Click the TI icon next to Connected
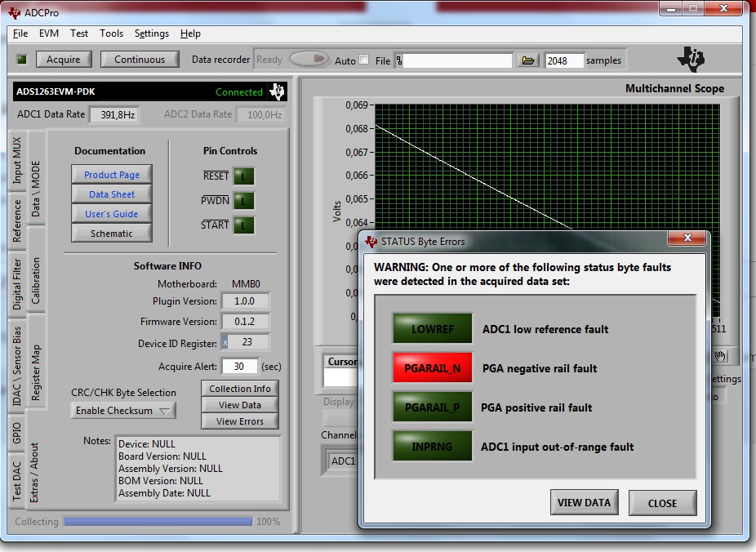 tap(277, 91)
